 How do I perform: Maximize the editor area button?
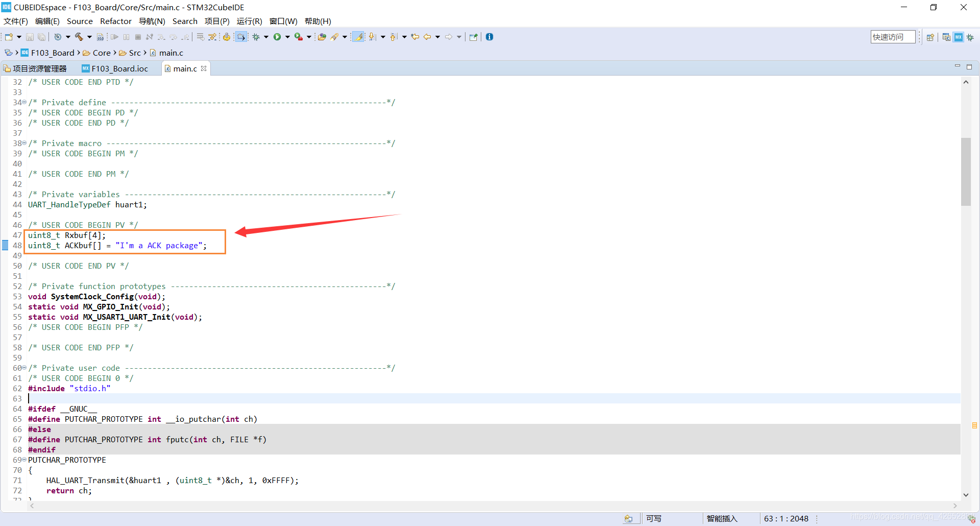tap(969, 67)
